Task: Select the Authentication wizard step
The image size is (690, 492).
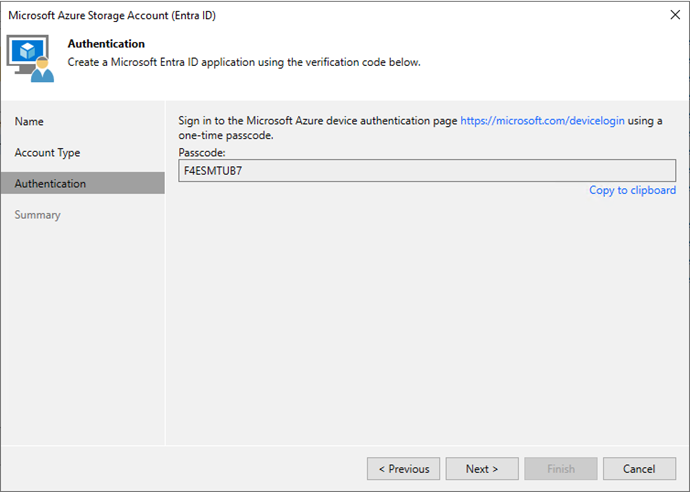Action: point(83,183)
